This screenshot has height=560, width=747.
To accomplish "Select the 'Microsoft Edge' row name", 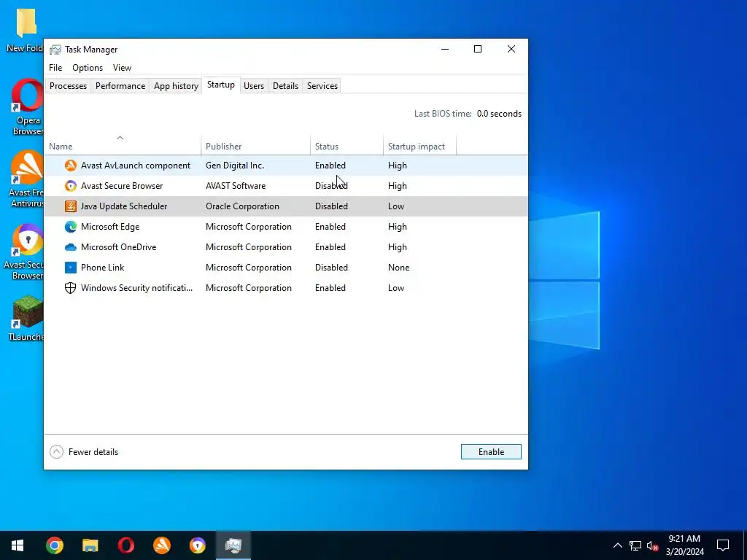I will [x=110, y=227].
